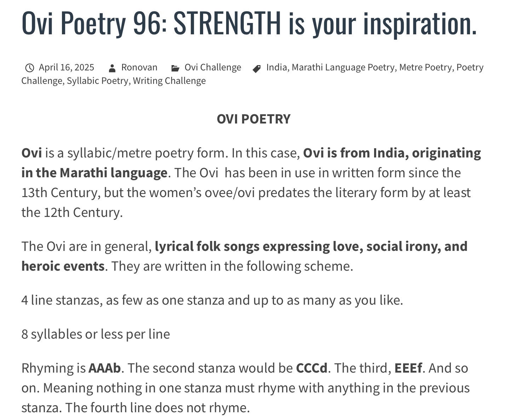Screen dimensions: 505x420
Task: Open the April 16, 2025 date link
Action: tap(67, 67)
